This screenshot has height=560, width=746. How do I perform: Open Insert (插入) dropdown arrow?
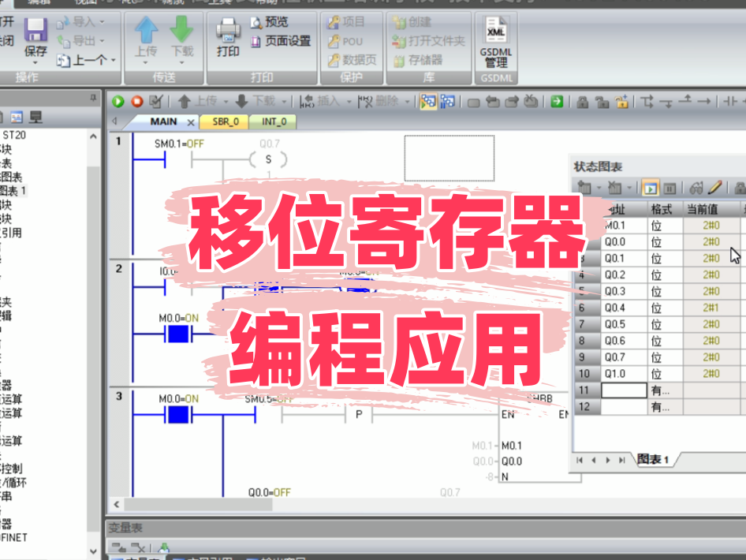coord(349,101)
